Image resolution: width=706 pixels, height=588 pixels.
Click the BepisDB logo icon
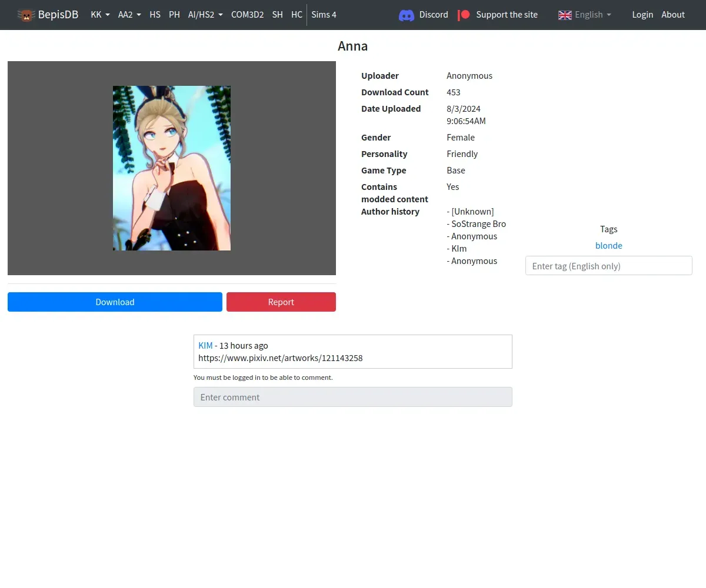point(26,15)
